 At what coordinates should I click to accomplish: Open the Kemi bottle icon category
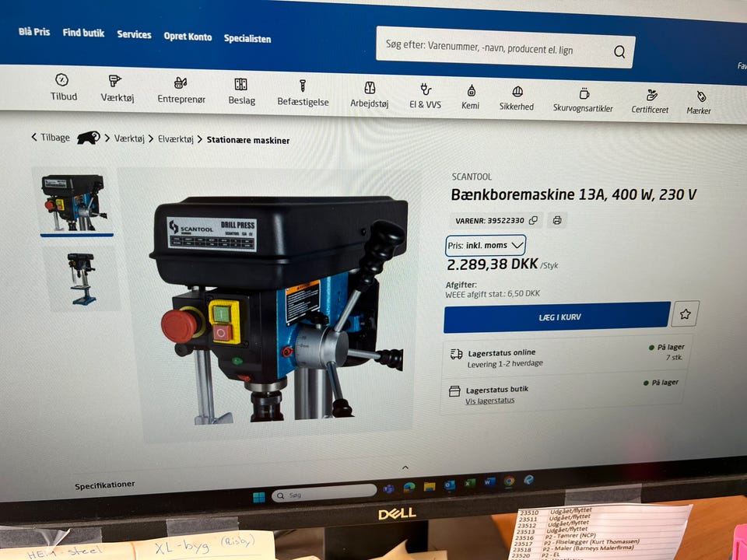pyautogui.click(x=472, y=90)
